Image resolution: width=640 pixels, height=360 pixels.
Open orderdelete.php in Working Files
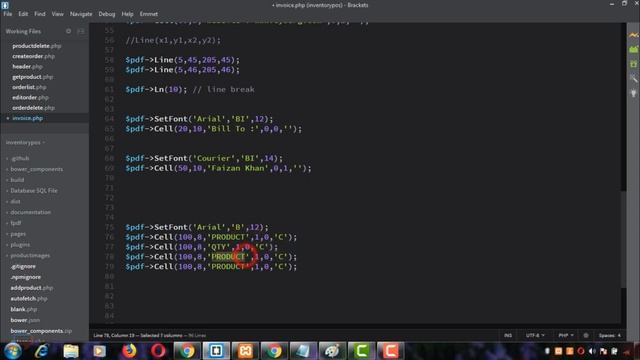tap(33, 108)
